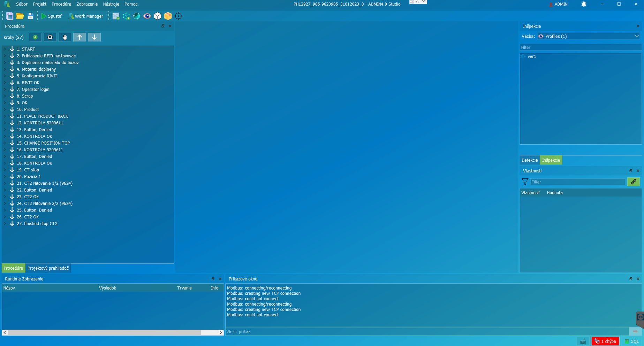
Task: Click the new document toolbar icon
Action: [10, 16]
